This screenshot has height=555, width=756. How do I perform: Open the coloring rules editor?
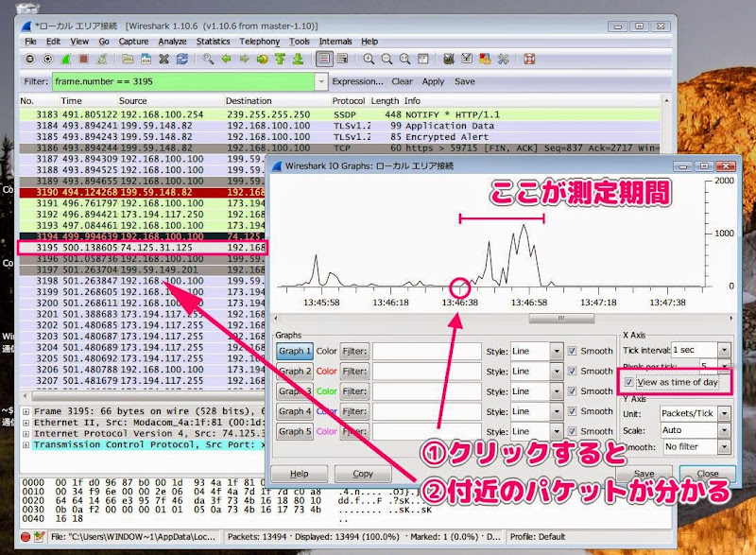pyautogui.click(x=485, y=60)
